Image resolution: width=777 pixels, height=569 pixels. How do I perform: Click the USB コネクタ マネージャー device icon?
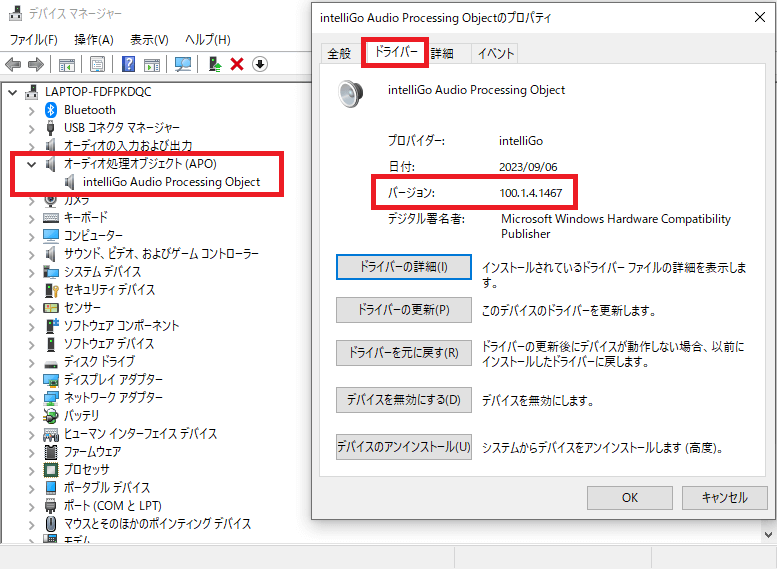coord(51,127)
